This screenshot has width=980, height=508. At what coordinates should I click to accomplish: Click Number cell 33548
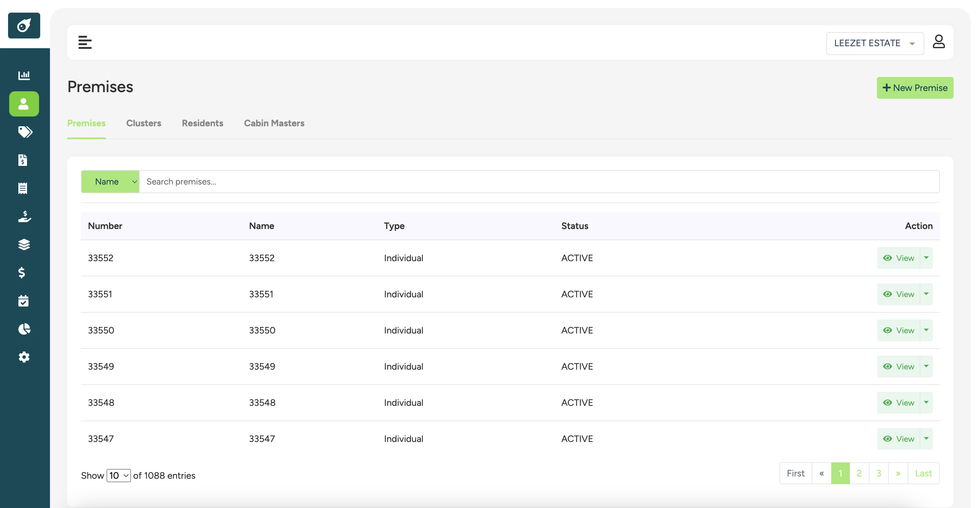[101, 403]
